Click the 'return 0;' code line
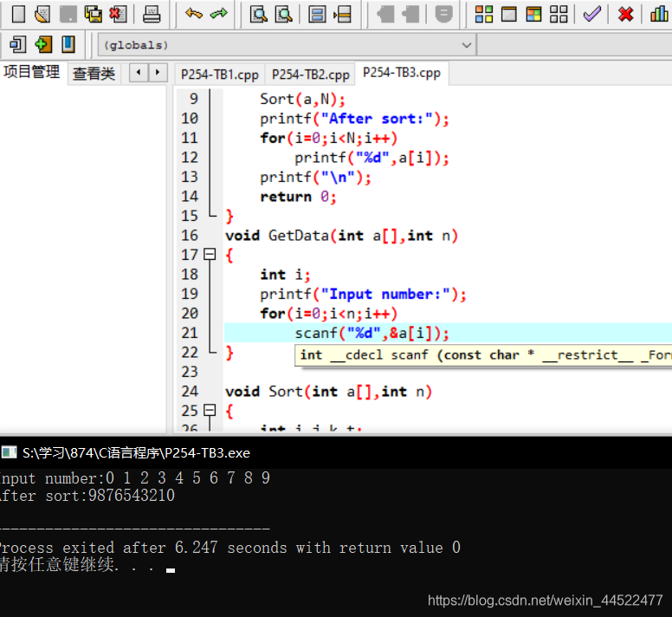The image size is (672, 617). [x=298, y=197]
